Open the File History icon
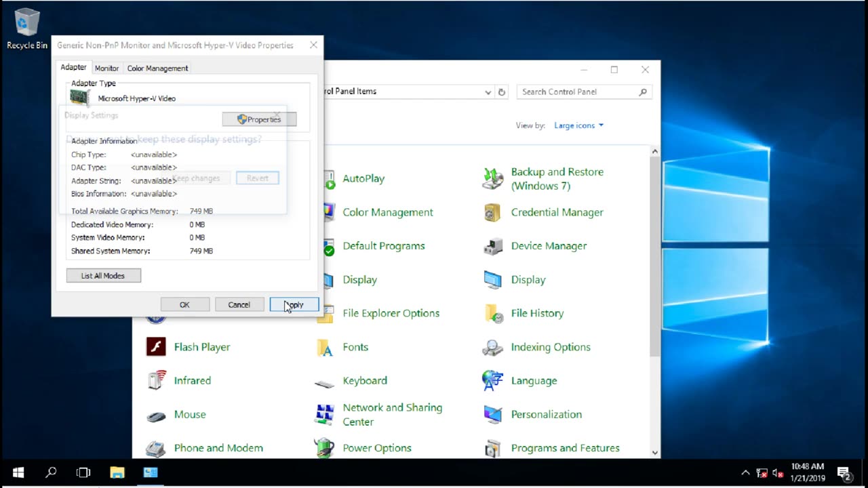868x488 pixels. click(x=493, y=313)
